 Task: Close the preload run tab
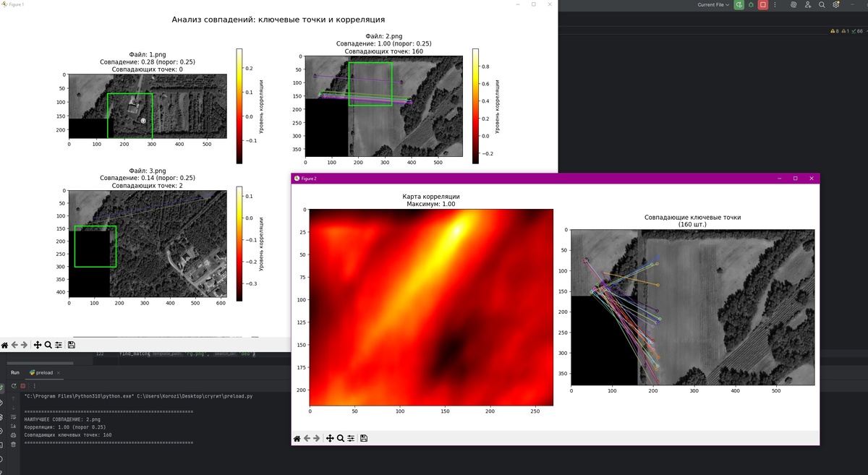[59, 372]
